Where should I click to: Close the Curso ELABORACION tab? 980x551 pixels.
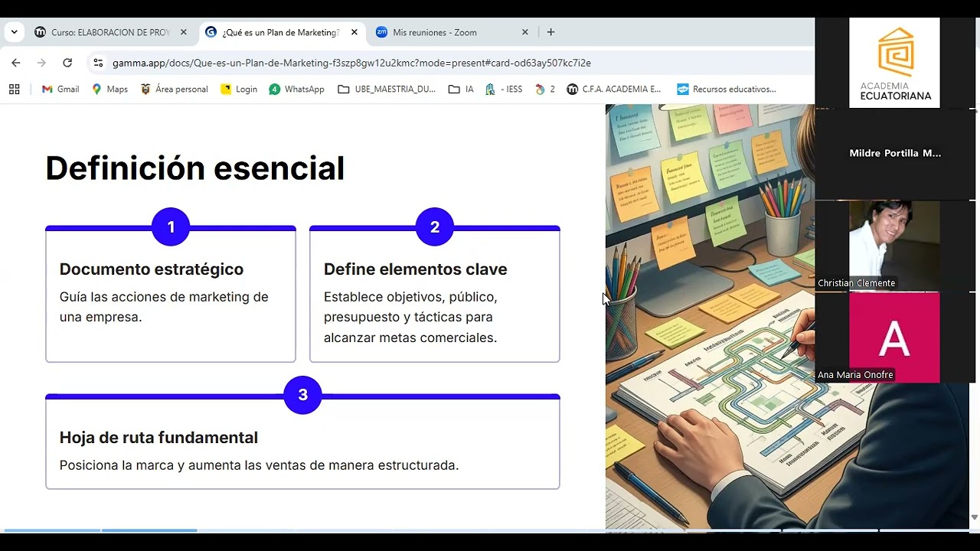click(x=183, y=32)
